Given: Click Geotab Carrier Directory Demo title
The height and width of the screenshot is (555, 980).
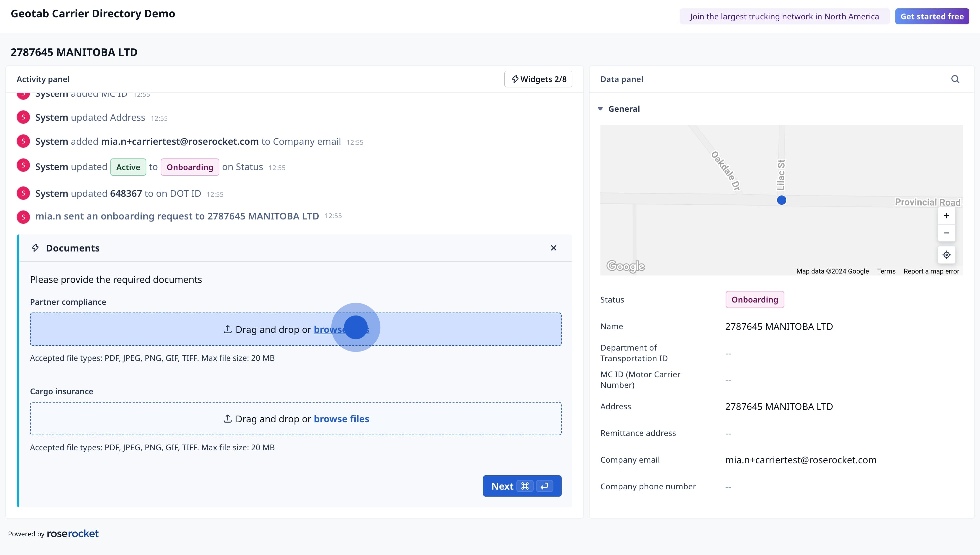Looking at the screenshot, I should point(93,14).
